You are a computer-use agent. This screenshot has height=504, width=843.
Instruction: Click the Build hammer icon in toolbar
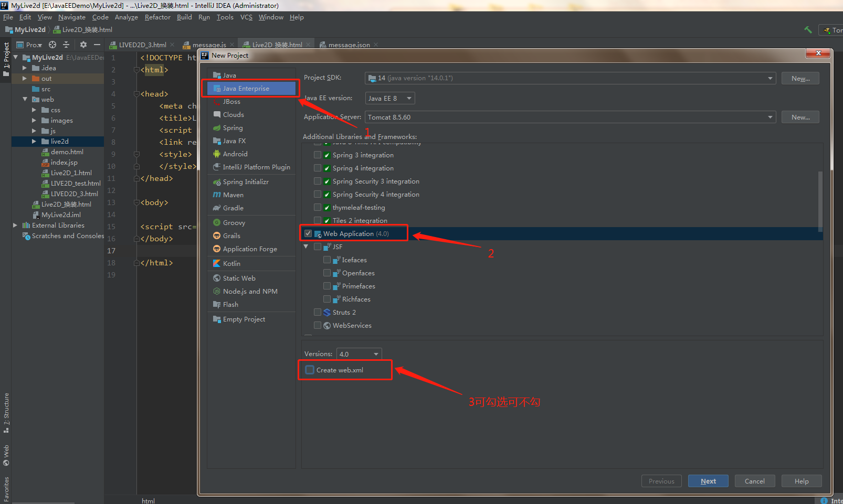coord(808,30)
